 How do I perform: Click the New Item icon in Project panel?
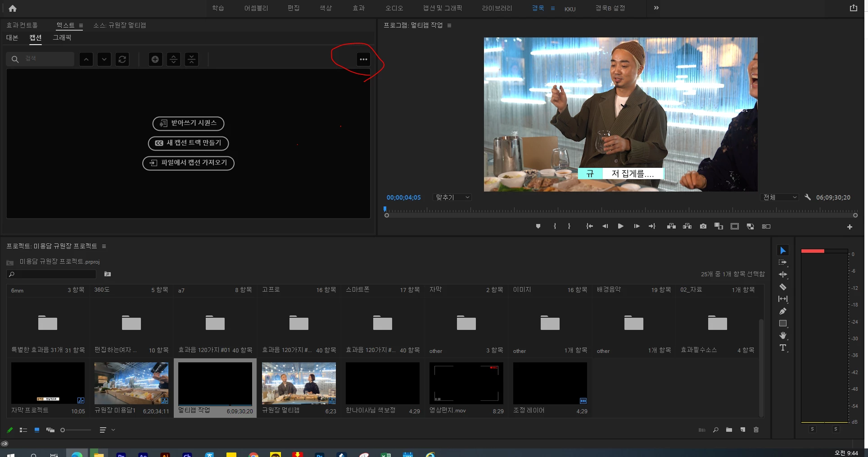coord(742,430)
